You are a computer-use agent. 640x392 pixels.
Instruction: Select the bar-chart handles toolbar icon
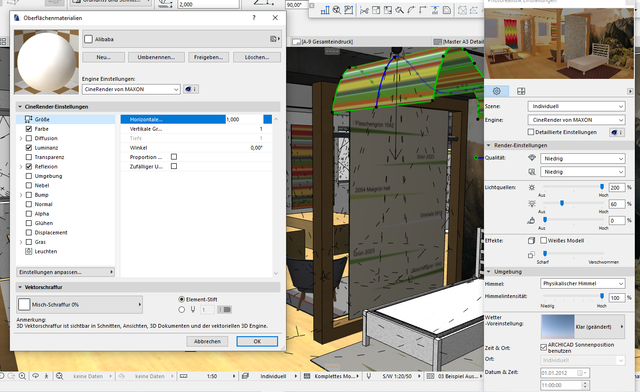pos(325,11)
